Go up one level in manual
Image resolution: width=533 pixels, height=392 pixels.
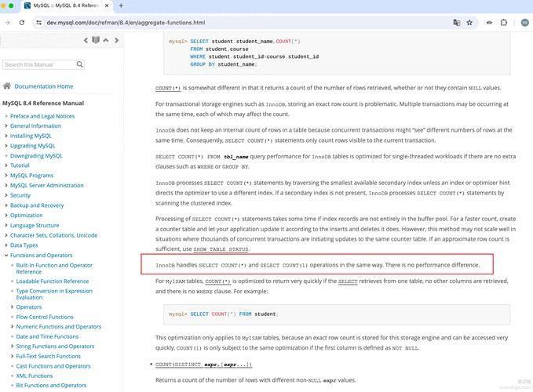106,40
